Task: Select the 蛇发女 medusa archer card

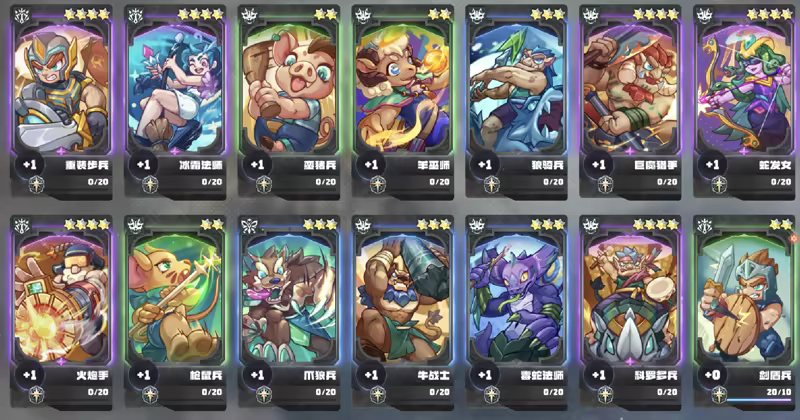Action: (x=744, y=102)
